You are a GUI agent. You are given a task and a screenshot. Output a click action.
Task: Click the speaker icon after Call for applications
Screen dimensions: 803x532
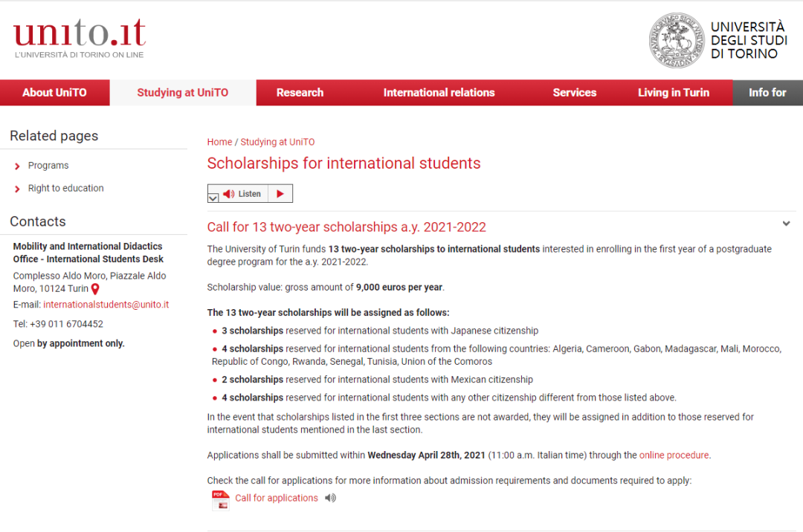(331, 498)
